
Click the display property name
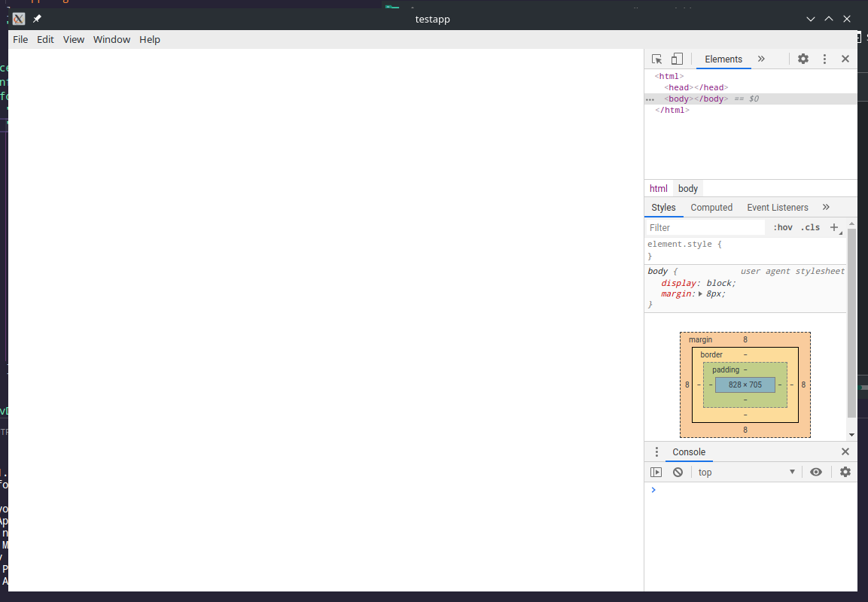[x=679, y=283]
